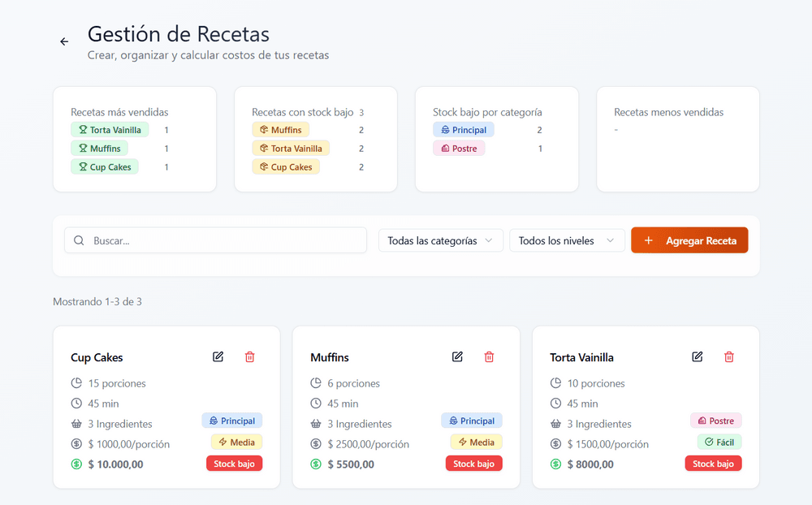The image size is (812, 505).
Task: Click the Fácil badge on Torta Vainilla
Action: pos(719,442)
